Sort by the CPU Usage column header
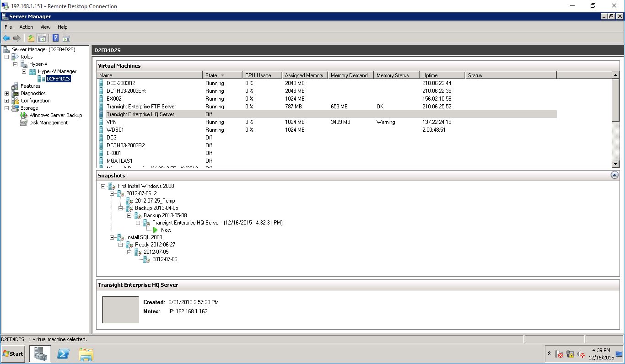Image resolution: width=625 pixels, height=364 pixels. point(262,75)
